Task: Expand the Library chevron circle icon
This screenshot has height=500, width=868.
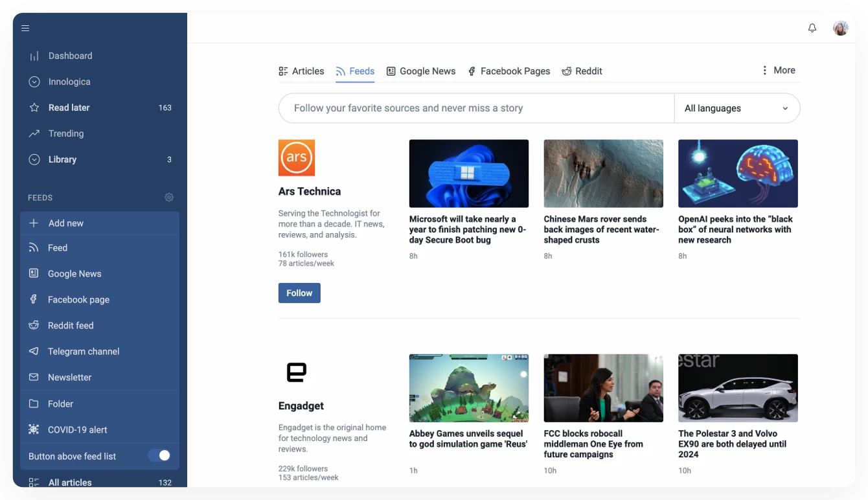Action: point(34,159)
